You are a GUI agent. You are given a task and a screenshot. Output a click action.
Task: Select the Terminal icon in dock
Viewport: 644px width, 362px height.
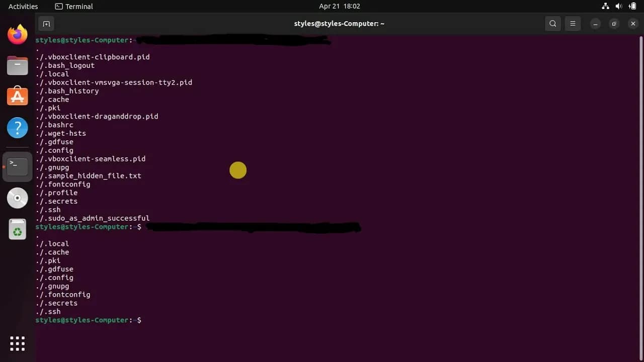(x=17, y=166)
